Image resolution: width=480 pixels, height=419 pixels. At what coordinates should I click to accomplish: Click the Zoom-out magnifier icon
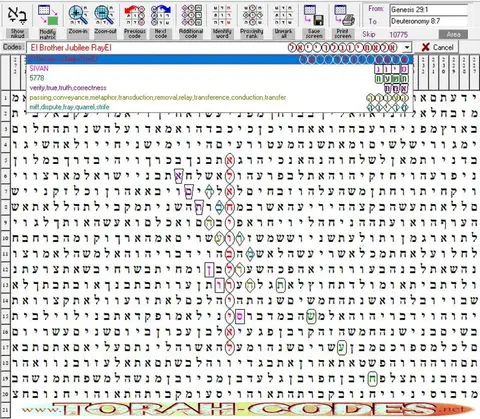[105, 16]
